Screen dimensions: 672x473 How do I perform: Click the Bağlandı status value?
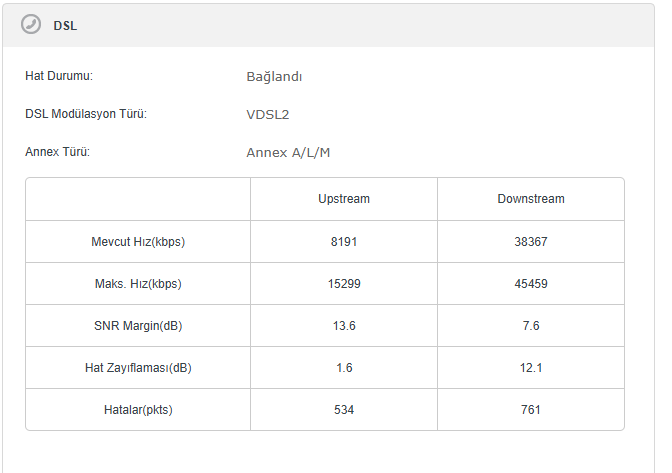point(274,77)
